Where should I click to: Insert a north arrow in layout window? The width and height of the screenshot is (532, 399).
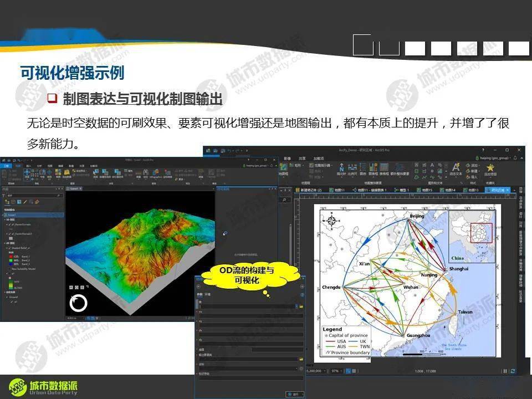tap(341, 168)
